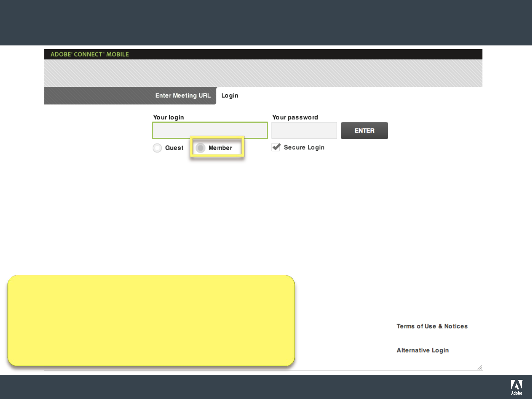Click into the Your password field
The width and height of the screenshot is (532, 399).
304,130
